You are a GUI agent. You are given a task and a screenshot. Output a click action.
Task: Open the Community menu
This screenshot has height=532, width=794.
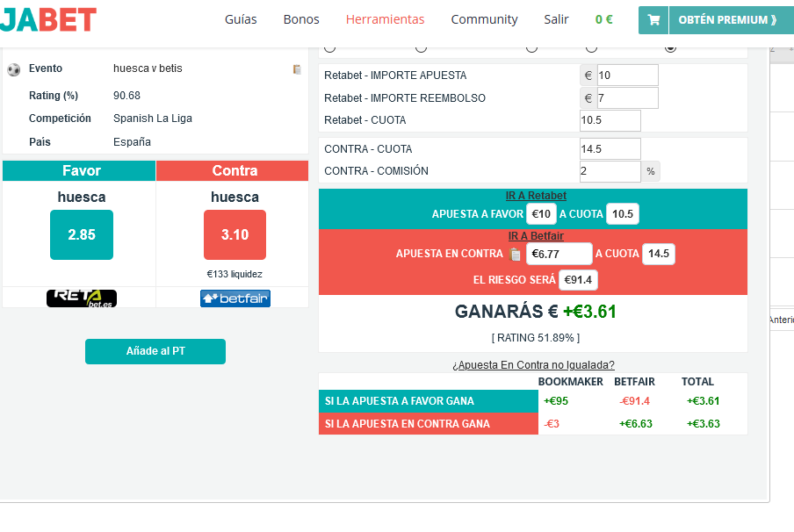point(484,19)
